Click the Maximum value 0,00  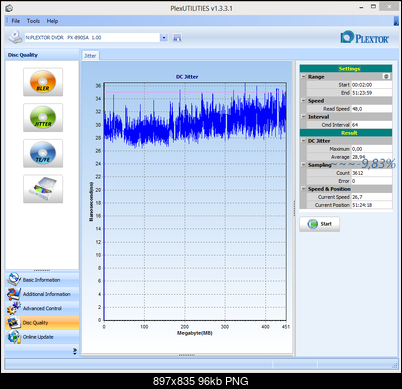pyautogui.click(x=372, y=149)
